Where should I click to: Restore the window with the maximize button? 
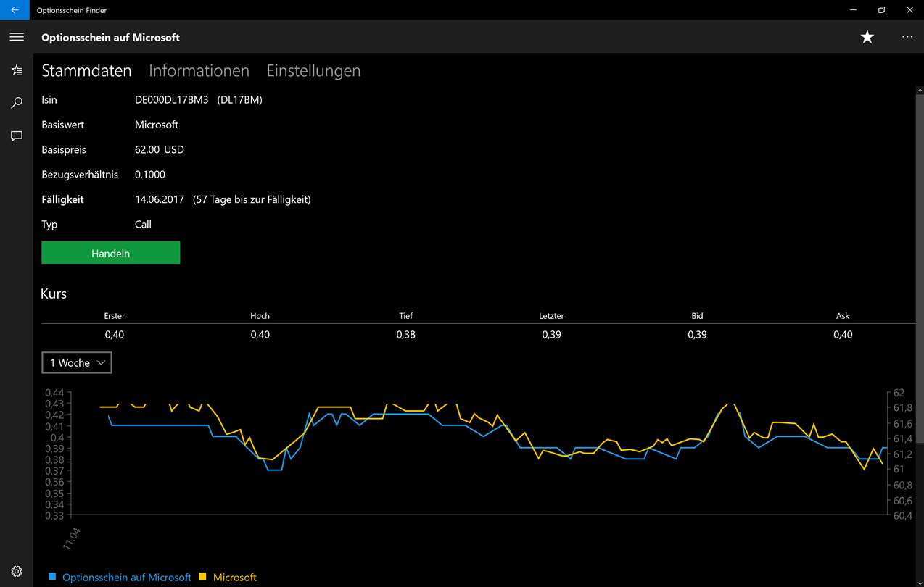[881, 9]
